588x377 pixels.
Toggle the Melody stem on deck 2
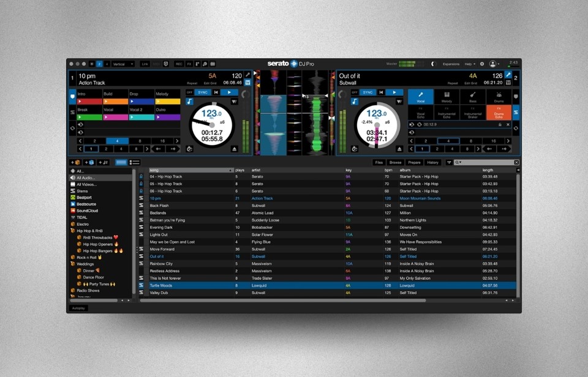click(x=447, y=97)
